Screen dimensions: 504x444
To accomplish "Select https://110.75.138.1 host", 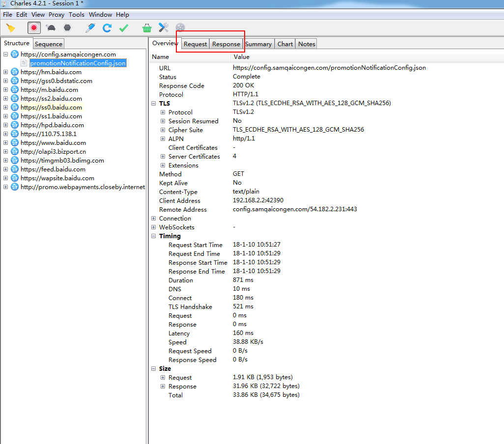I will (49, 134).
